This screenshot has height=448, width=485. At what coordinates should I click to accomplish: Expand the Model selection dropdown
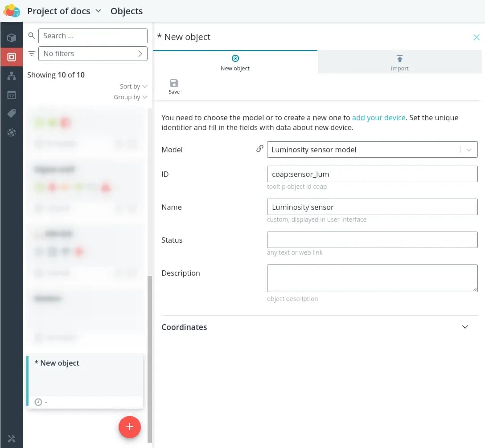(469, 150)
